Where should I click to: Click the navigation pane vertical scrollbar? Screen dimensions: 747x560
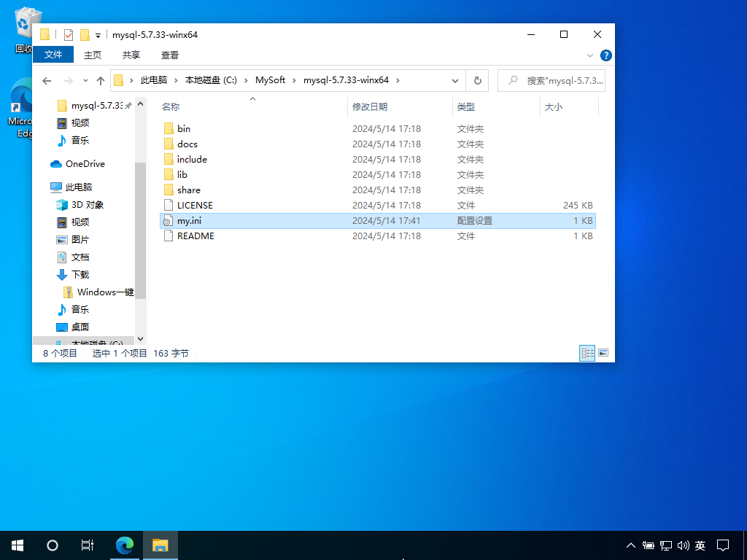click(140, 230)
